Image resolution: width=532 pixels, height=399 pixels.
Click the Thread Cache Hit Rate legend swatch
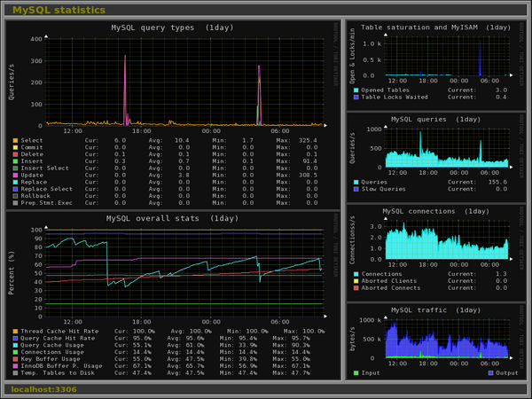pyautogui.click(x=15, y=331)
